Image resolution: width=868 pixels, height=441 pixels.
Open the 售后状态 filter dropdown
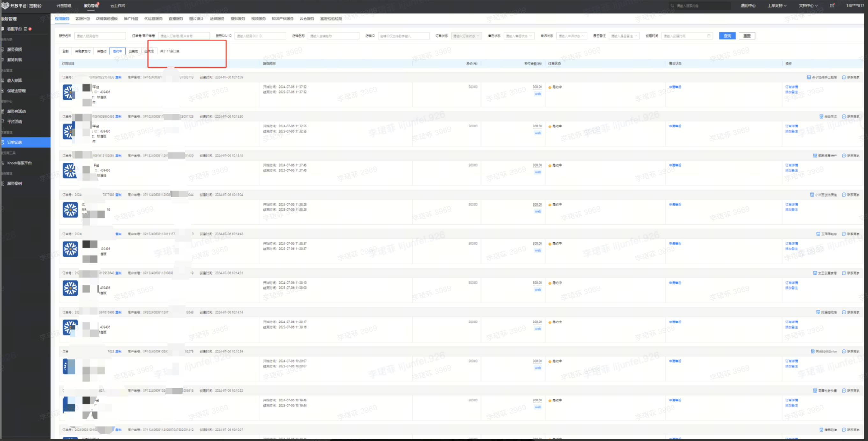pyautogui.click(x=519, y=36)
